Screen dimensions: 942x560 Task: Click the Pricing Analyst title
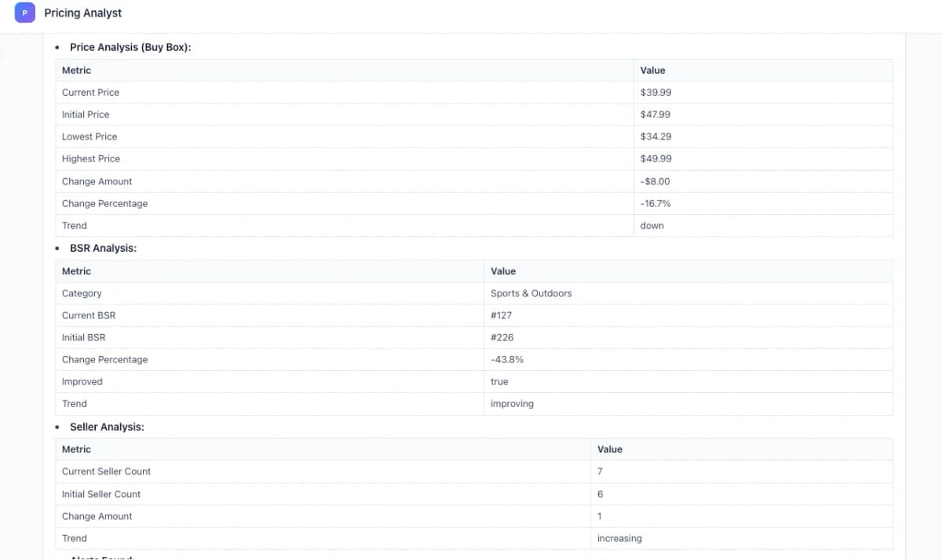coord(83,13)
